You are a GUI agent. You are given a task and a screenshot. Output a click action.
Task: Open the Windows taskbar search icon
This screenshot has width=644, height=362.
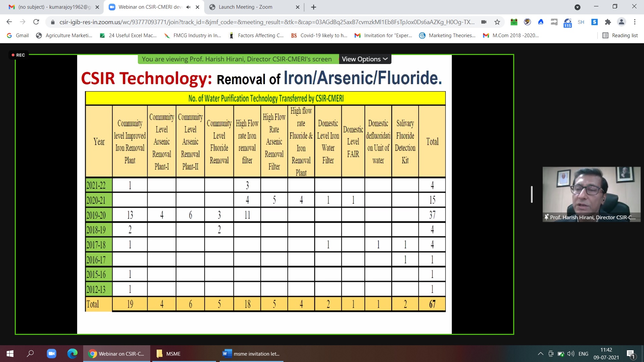[x=30, y=354]
